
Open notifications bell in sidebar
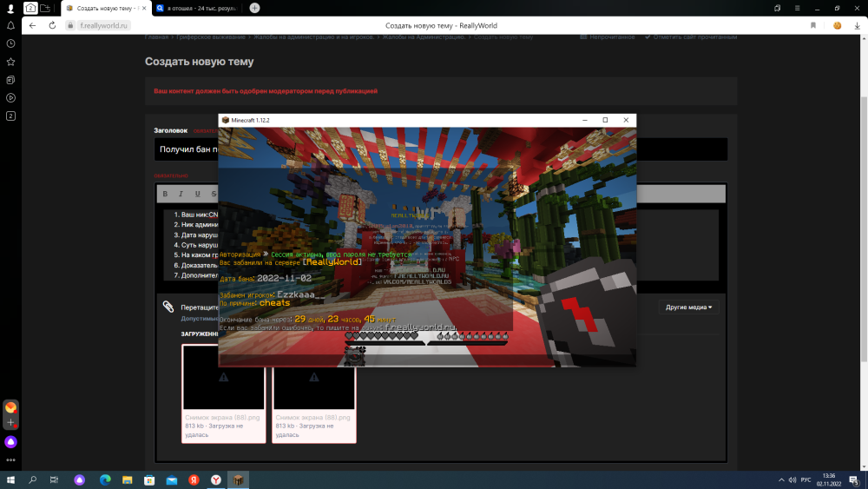point(10,25)
